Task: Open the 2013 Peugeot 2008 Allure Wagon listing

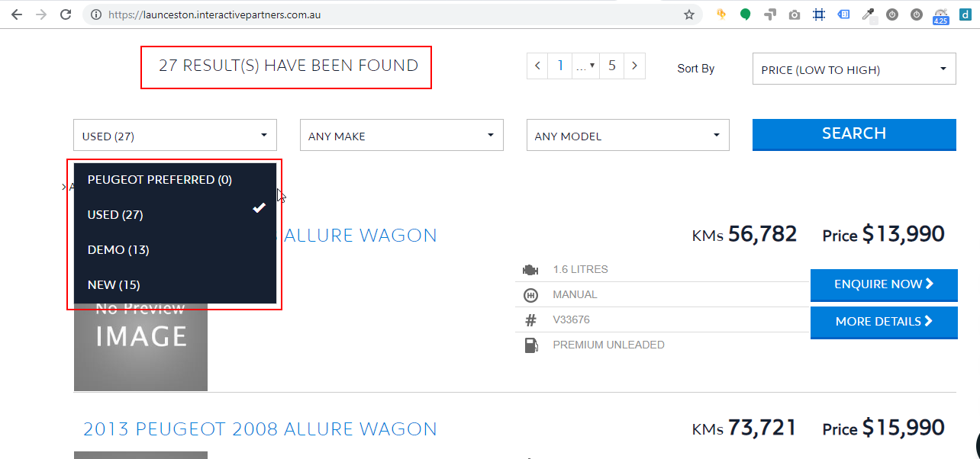Action: (260, 429)
